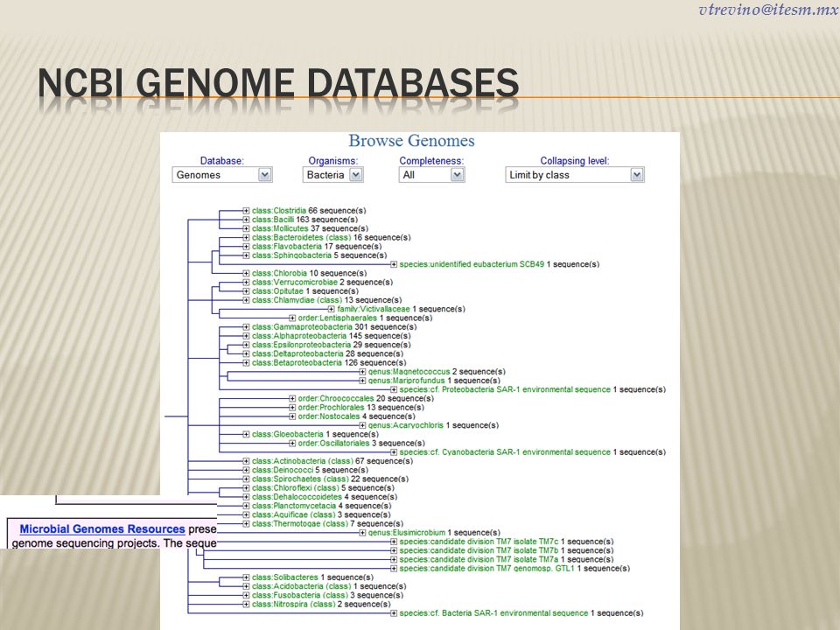
Task: Open the order:Chroococcales link
Action: pyautogui.click(x=336, y=399)
